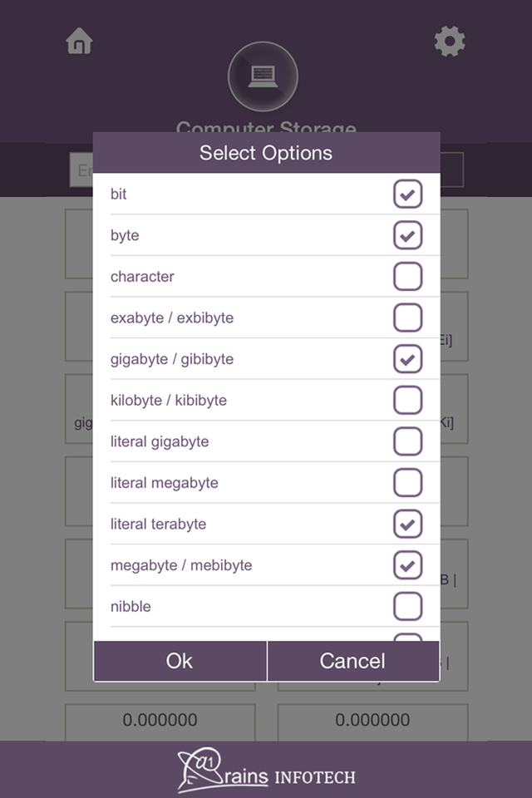This screenshot has height=798, width=532.
Task: Tick the literal gigabyte checkbox
Action: pyautogui.click(x=407, y=441)
